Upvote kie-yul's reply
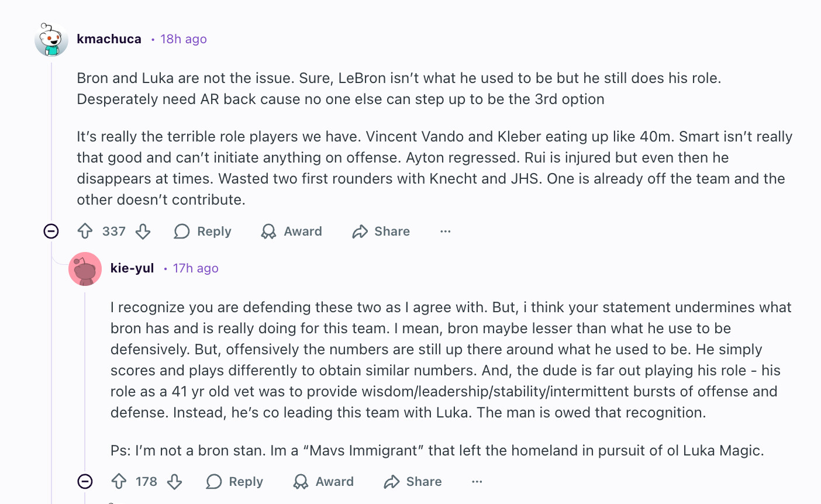Image resolution: width=821 pixels, height=504 pixels. (119, 482)
